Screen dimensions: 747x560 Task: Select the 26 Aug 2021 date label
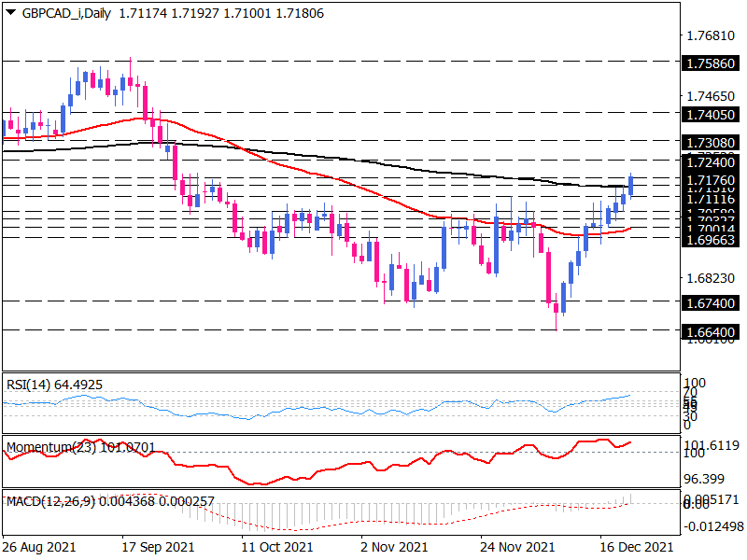(x=42, y=546)
